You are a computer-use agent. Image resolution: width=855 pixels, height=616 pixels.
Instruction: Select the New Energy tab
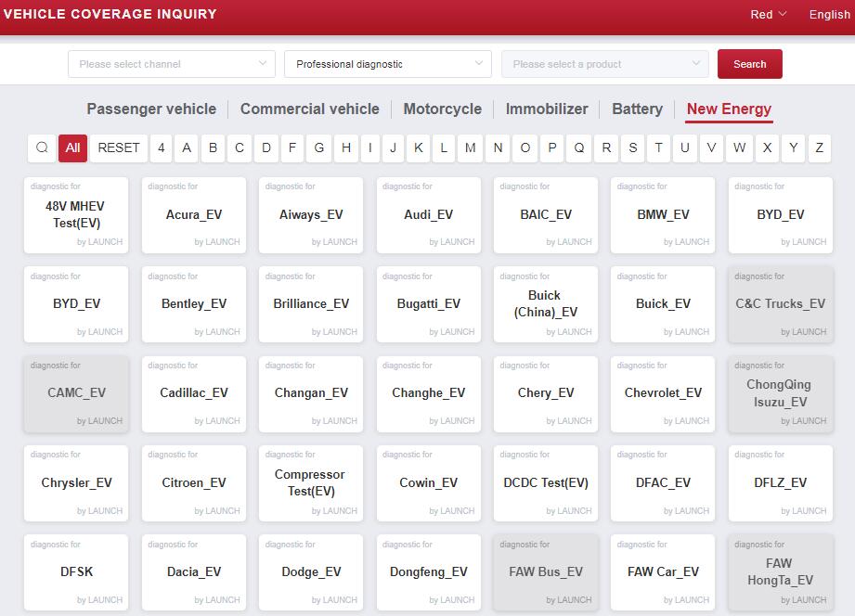tap(729, 109)
